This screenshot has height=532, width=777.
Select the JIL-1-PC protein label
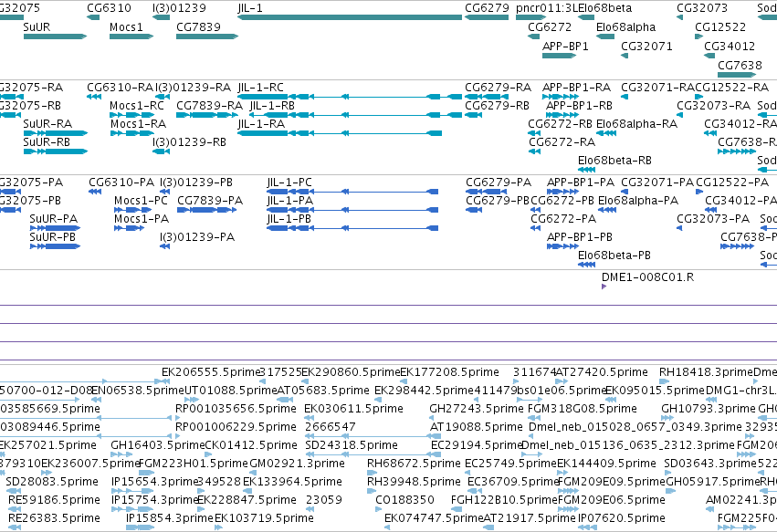pyautogui.click(x=289, y=183)
